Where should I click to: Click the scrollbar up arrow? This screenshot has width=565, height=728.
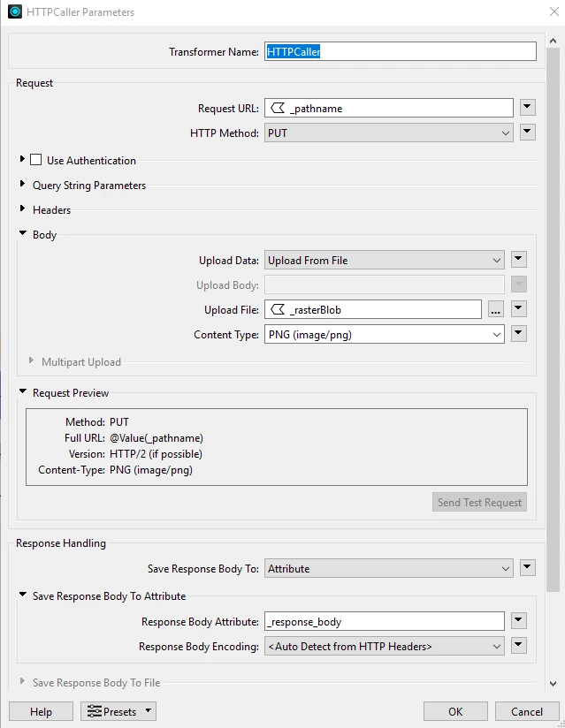point(553,41)
